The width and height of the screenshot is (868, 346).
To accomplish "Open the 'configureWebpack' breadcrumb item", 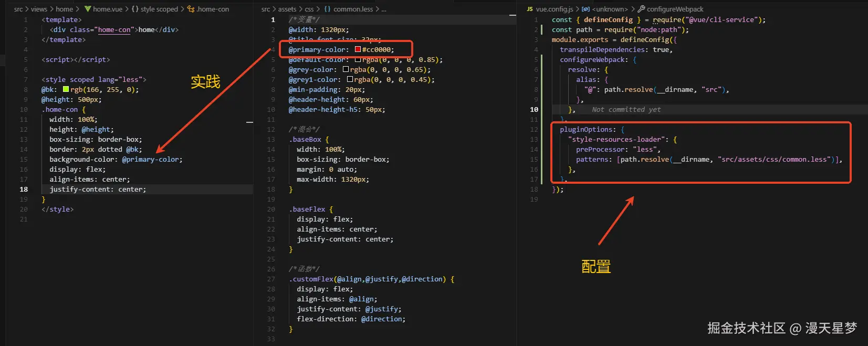I will (x=675, y=9).
